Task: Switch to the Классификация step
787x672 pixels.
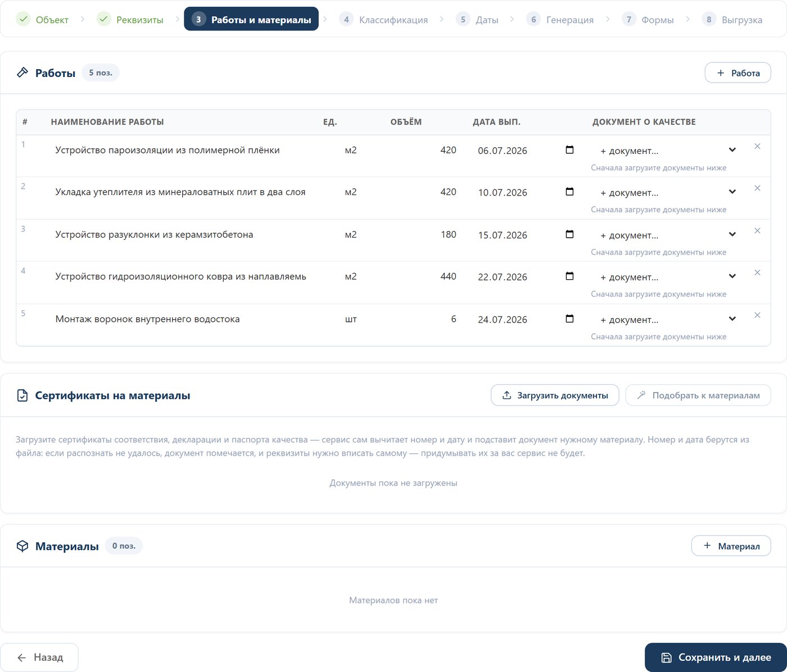Action: (383, 20)
